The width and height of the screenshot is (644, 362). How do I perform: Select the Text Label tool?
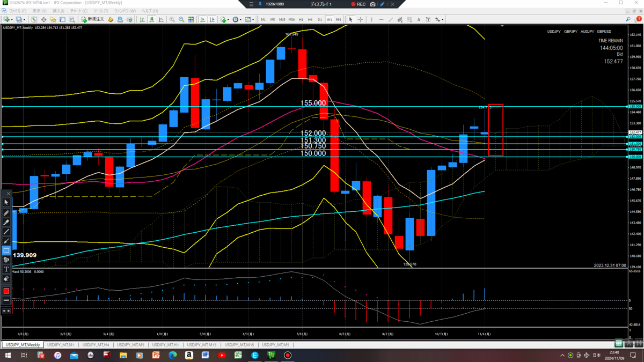pos(428,19)
